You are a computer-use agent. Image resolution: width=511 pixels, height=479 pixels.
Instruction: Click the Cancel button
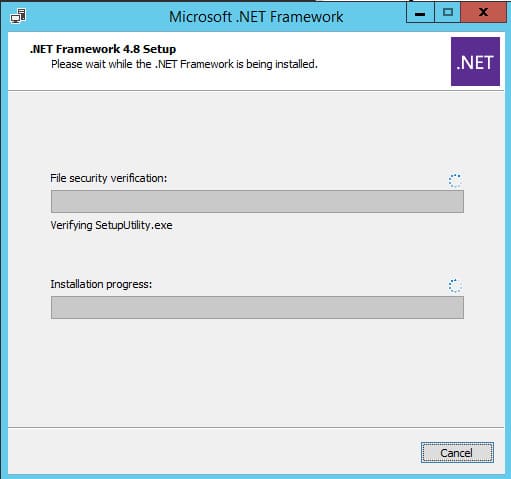tap(457, 453)
